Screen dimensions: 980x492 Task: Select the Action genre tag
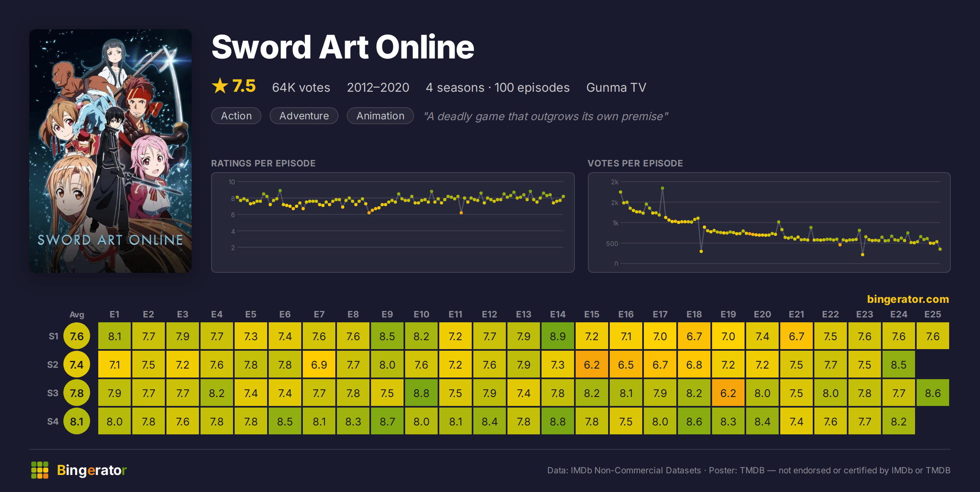point(236,116)
